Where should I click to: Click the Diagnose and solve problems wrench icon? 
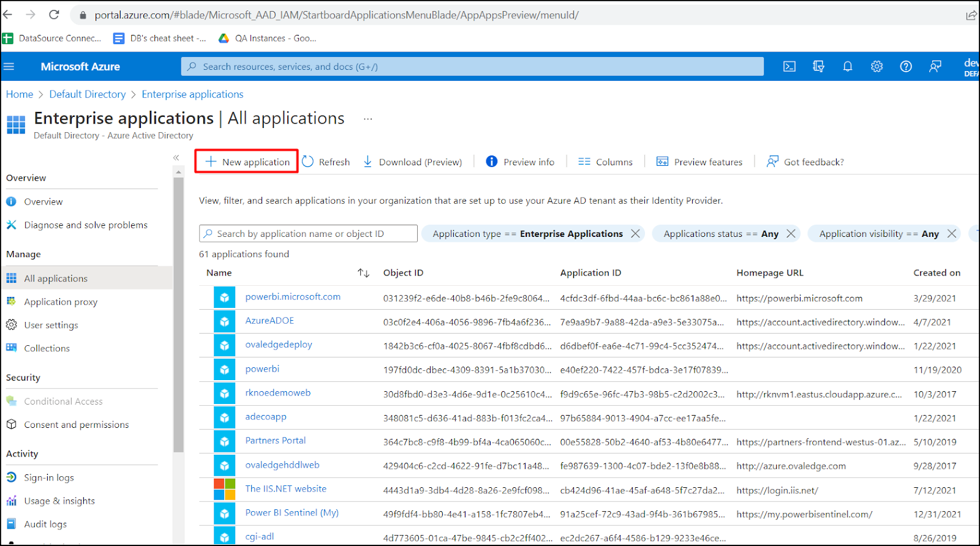pos(12,225)
